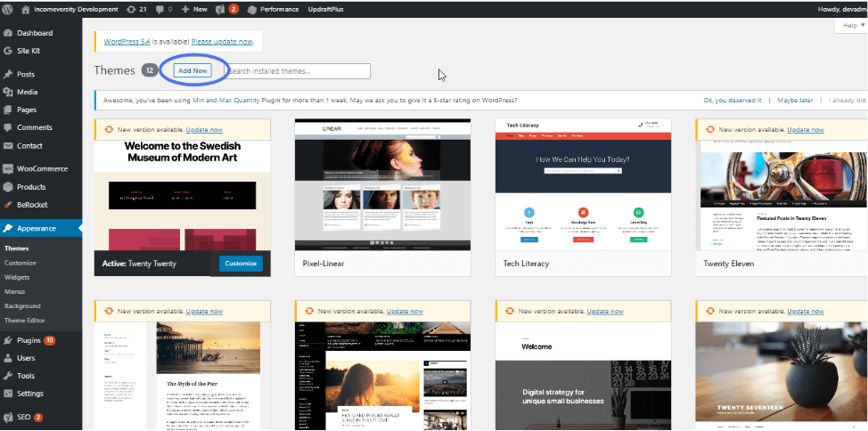Click the Add New theme button
This screenshot has width=868, height=431.
(192, 71)
